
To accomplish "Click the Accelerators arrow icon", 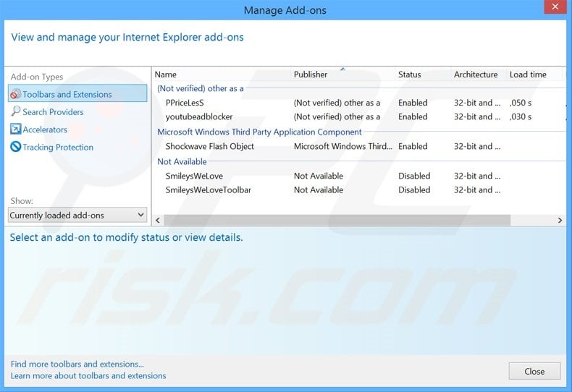I will [x=15, y=129].
